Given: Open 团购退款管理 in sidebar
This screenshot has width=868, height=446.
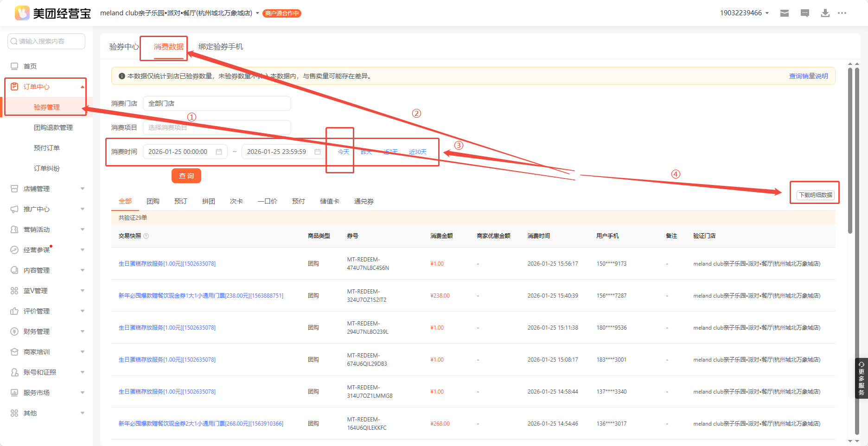Looking at the screenshot, I should (x=53, y=127).
